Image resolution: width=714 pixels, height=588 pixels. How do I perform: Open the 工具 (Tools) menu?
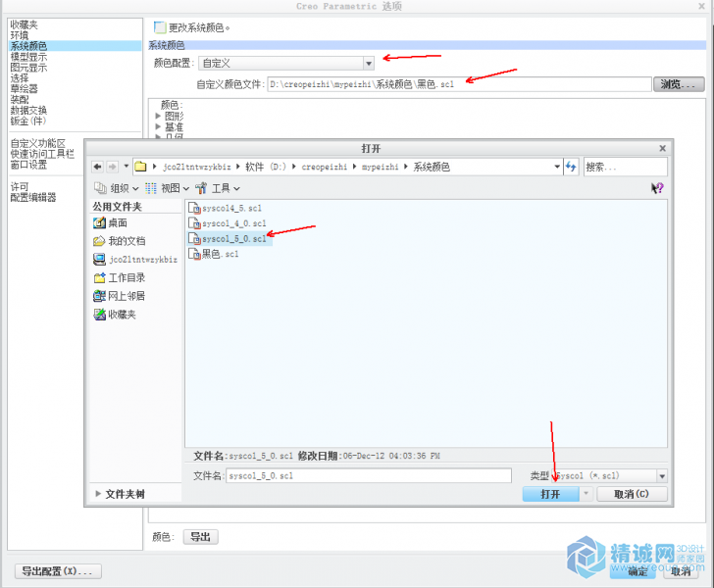point(218,188)
